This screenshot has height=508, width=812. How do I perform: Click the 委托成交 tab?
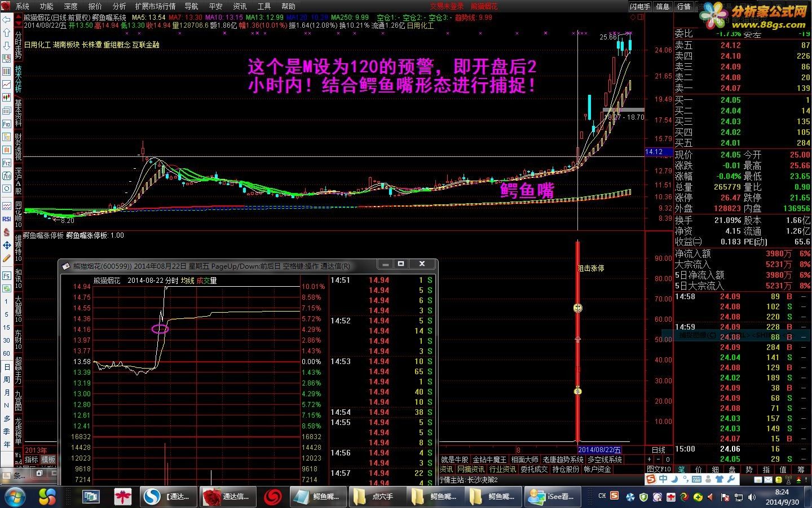pyautogui.click(x=533, y=469)
